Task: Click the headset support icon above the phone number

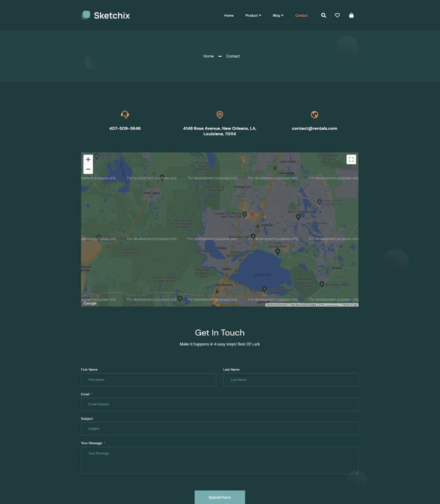Action: tap(125, 115)
